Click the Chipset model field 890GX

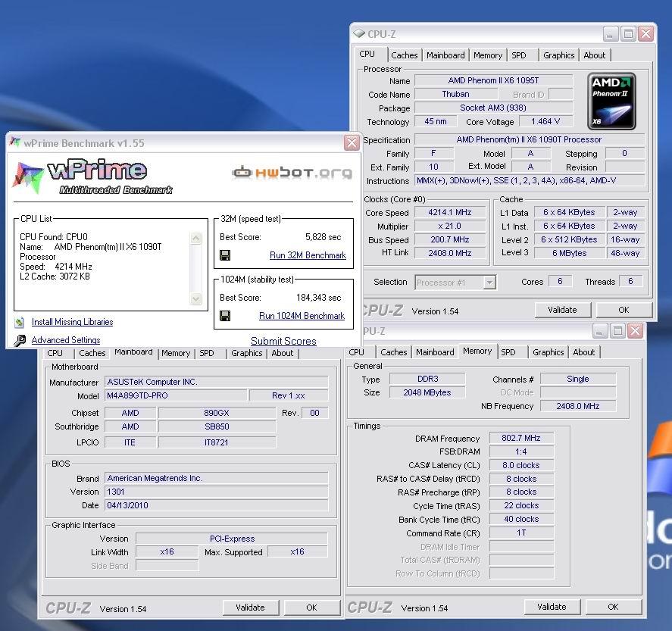tap(217, 413)
